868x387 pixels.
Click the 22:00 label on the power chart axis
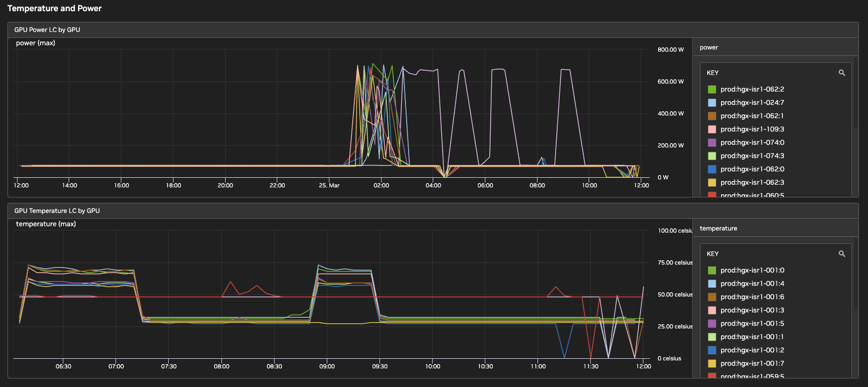pyautogui.click(x=277, y=185)
